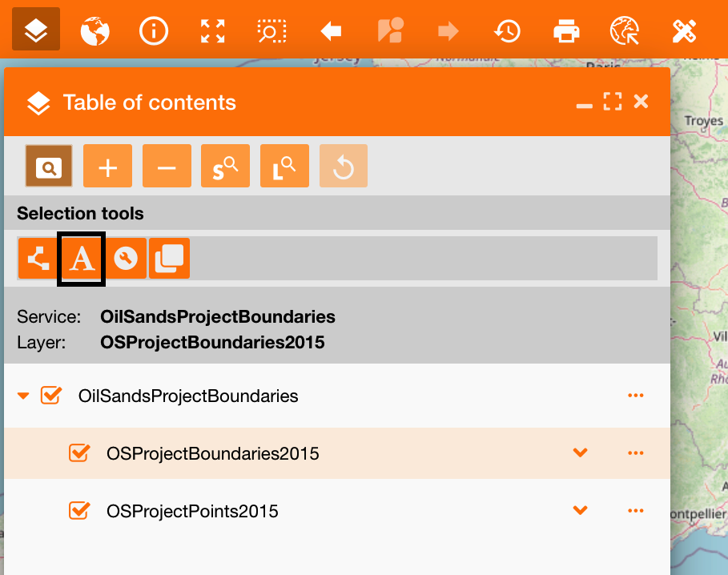This screenshot has width=728, height=575.
Task: Expand the OSProjectBoundaries2015 chevron
Action: point(581,452)
